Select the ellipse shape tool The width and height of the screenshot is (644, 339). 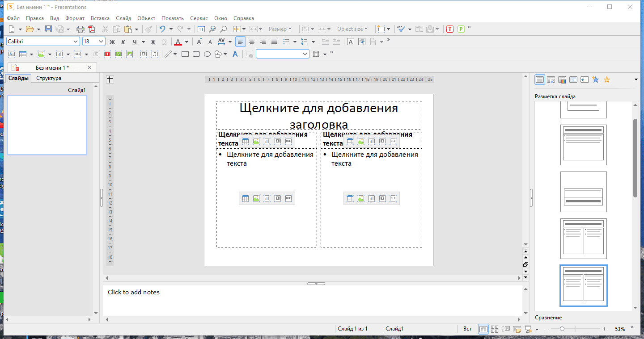(x=208, y=54)
